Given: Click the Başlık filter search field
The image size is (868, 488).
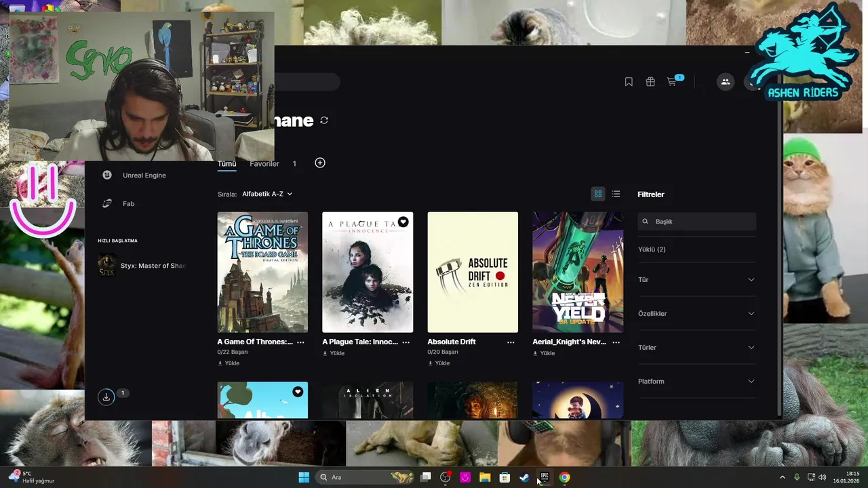Looking at the screenshot, I should tap(697, 222).
